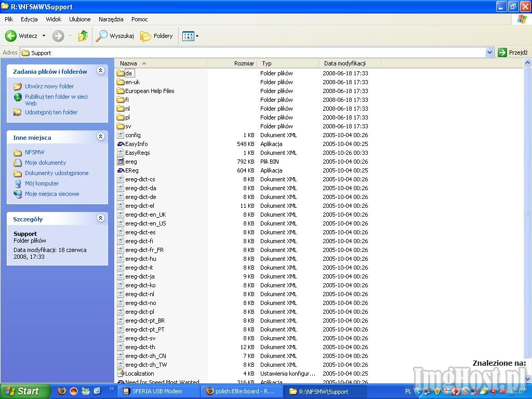Viewport: 532px width, 399px height.
Task: Open the Windows Start menu
Action: [x=25, y=391]
